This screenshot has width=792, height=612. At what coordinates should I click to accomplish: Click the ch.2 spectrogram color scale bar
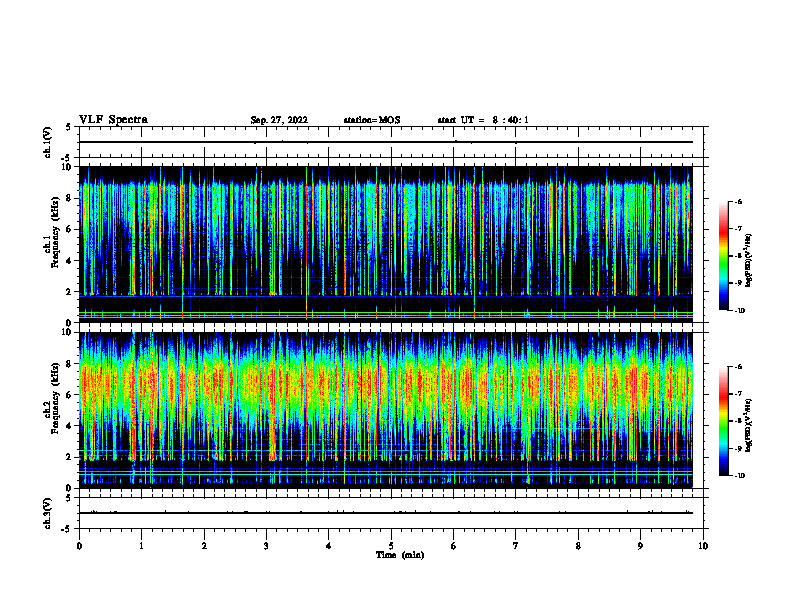click(x=723, y=421)
